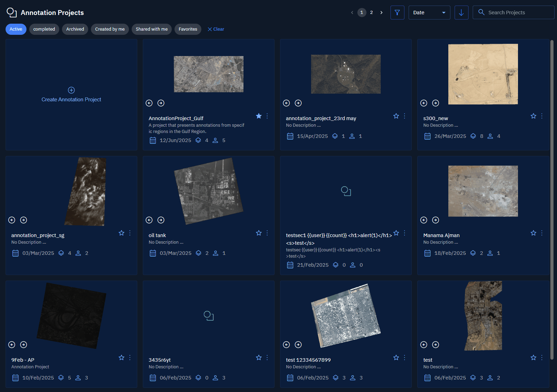The width and height of the screenshot is (557, 392).
Task: Click previous image arrow on AnnotationProject_Gulf card
Action: point(149,103)
